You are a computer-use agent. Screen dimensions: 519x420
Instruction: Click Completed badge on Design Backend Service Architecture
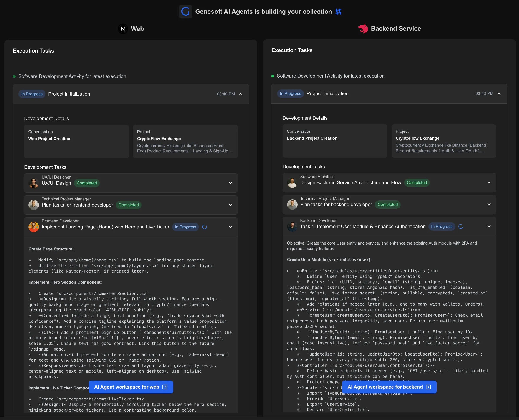(x=417, y=183)
